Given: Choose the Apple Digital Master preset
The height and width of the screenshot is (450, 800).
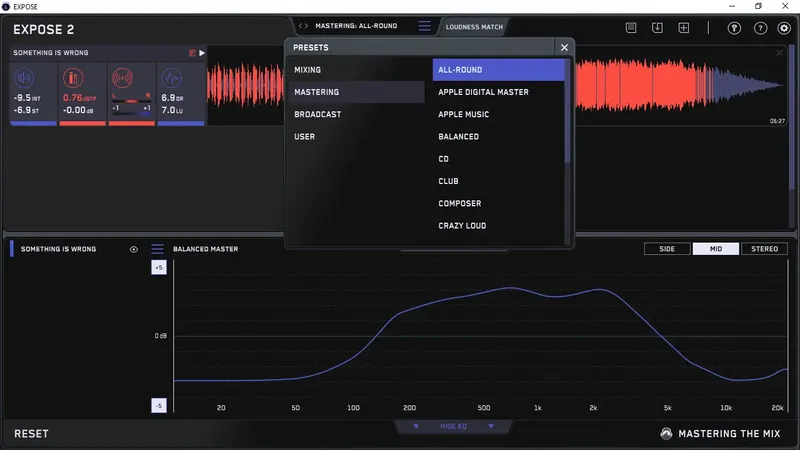Looking at the screenshot, I should [498, 92].
